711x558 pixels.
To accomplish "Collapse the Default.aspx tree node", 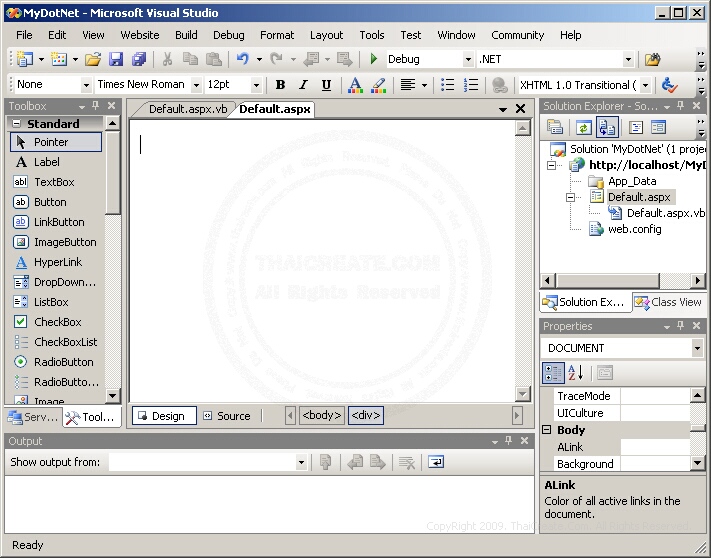I will [x=571, y=198].
